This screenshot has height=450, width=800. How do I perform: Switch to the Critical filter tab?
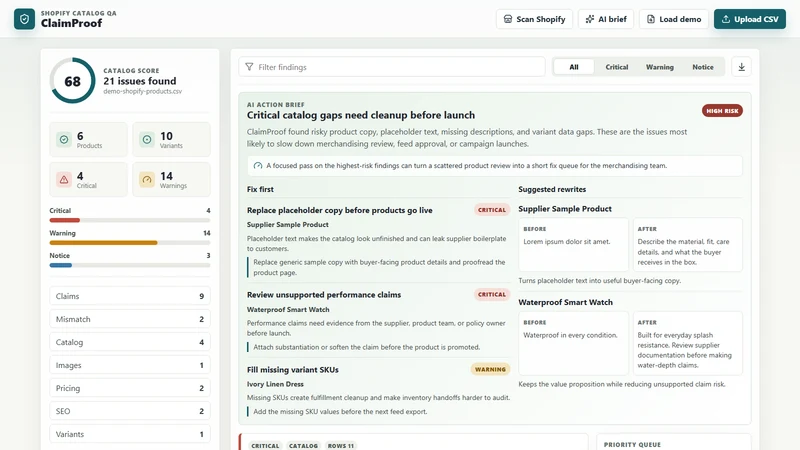pyautogui.click(x=616, y=67)
